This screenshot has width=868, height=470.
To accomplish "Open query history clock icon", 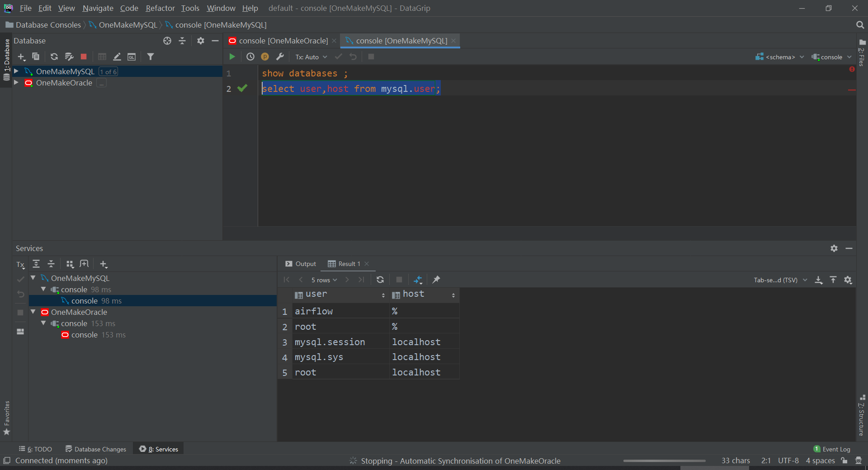I will pos(250,57).
